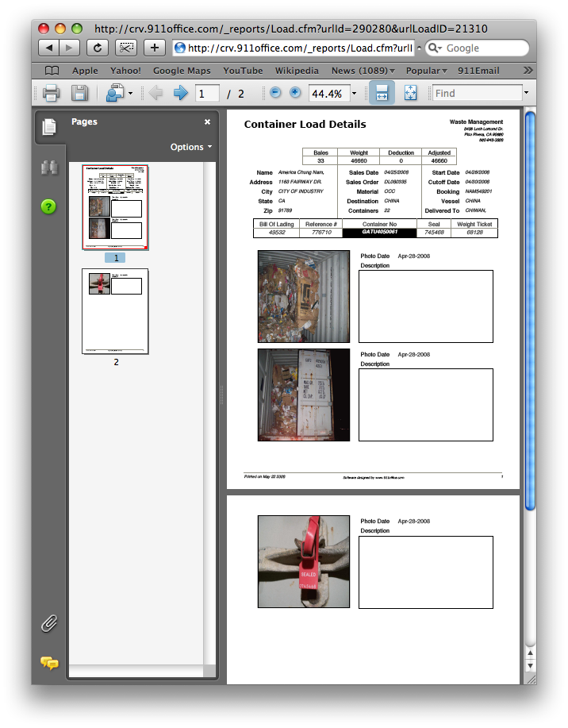This screenshot has height=728, width=568.
Task: Go to previous page with the gray arrow
Action: click(x=155, y=93)
